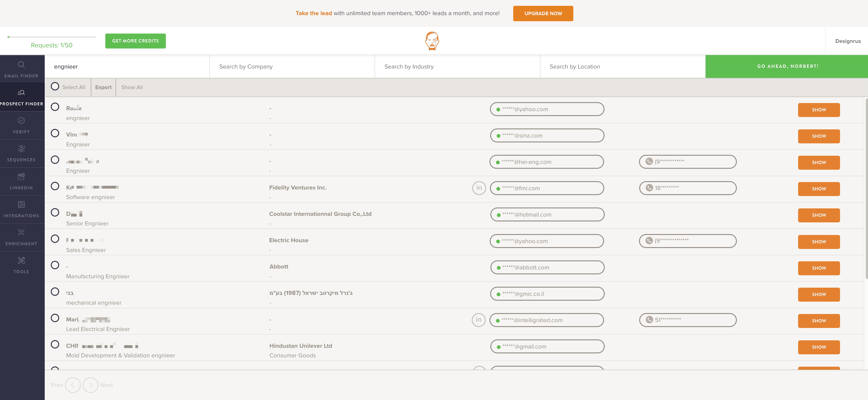Click the previous page arrow
868x400 pixels.
[x=73, y=385]
